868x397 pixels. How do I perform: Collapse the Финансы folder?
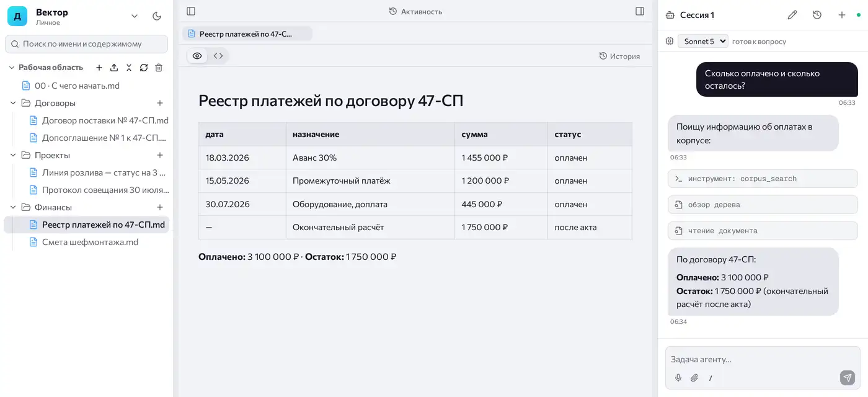pyautogui.click(x=12, y=207)
